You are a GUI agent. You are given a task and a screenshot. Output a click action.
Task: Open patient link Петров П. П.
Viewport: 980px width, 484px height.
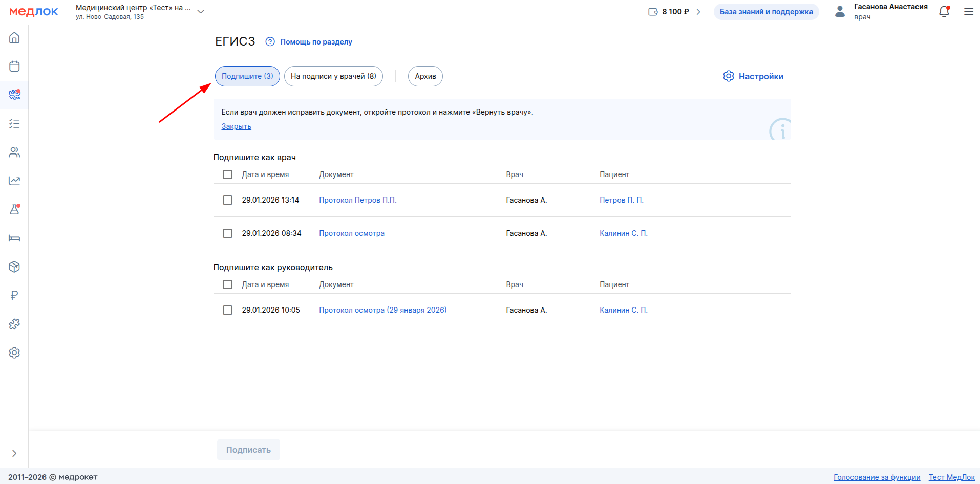point(621,200)
